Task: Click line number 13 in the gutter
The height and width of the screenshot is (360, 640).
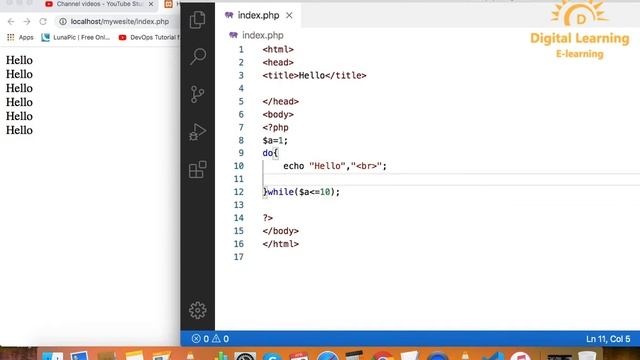Action: point(239,205)
